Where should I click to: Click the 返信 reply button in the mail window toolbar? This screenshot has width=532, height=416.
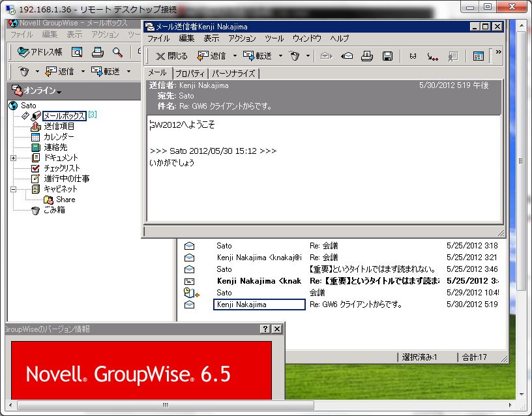coord(211,56)
